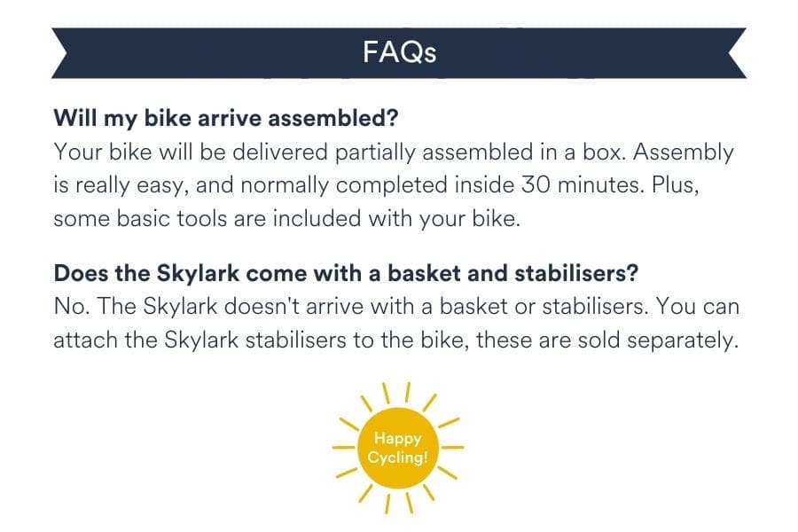Click the right horizontal ray of the sun
This screenshot has height=532, width=798.
point(452,448)
